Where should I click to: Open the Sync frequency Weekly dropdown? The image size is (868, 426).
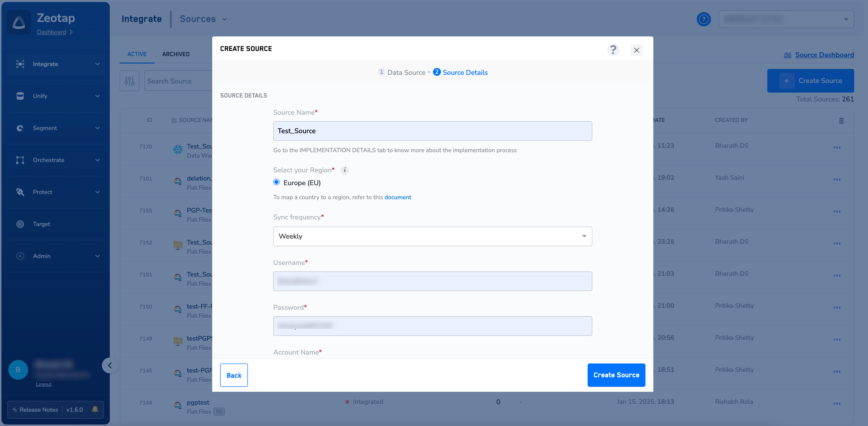point(432,236)
